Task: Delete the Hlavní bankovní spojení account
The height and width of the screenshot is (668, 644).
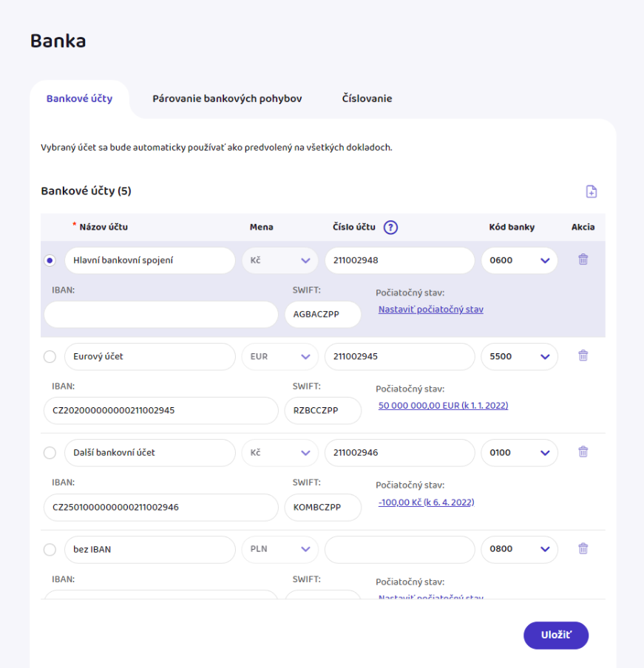Action: pos(583,259)
